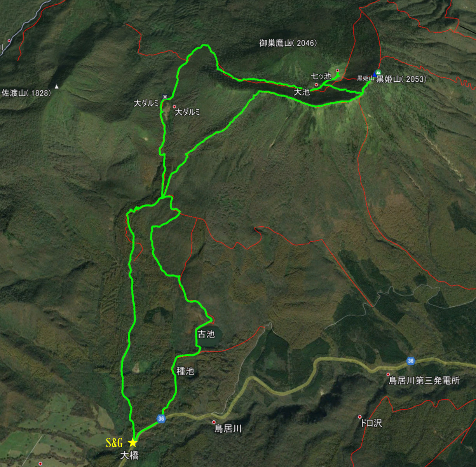Select the 種池 label
The width and height of the screenshot is (476, 467).
(185, 371)
